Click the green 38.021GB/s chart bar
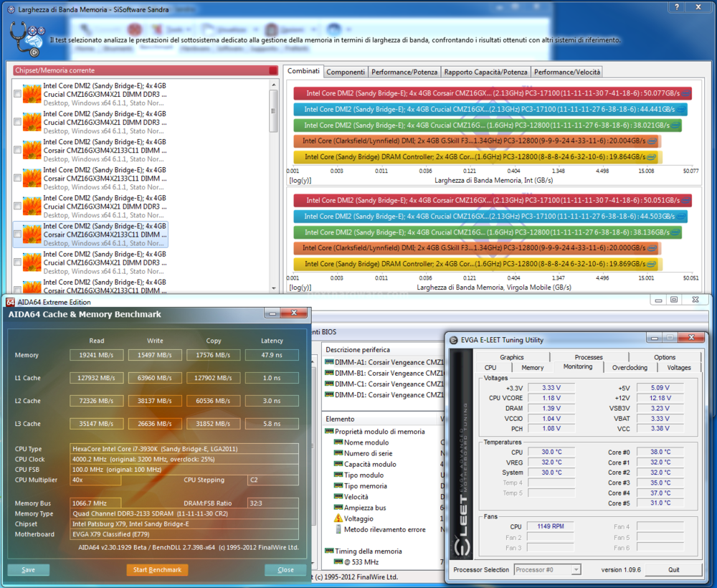This screenshot has height=588, width=717. coord(487,125)
